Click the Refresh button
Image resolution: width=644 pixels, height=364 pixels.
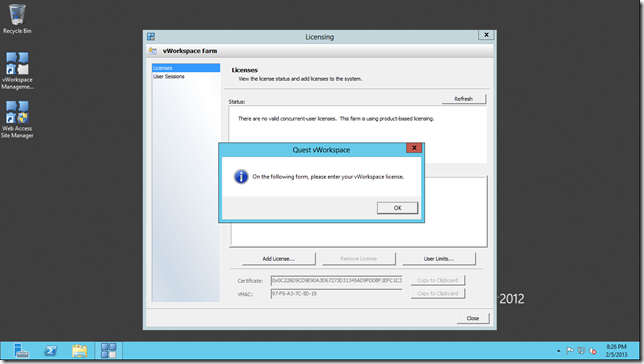pos(464,99)
